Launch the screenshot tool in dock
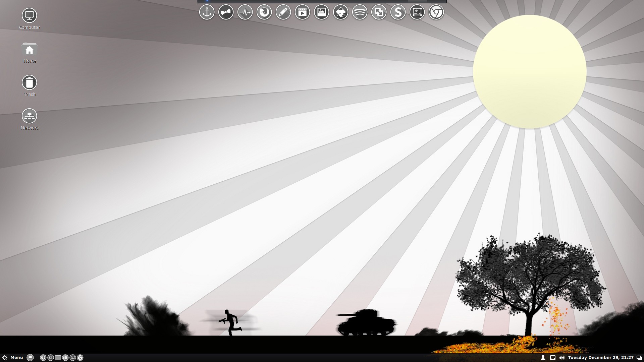 (x=417, y=12)
